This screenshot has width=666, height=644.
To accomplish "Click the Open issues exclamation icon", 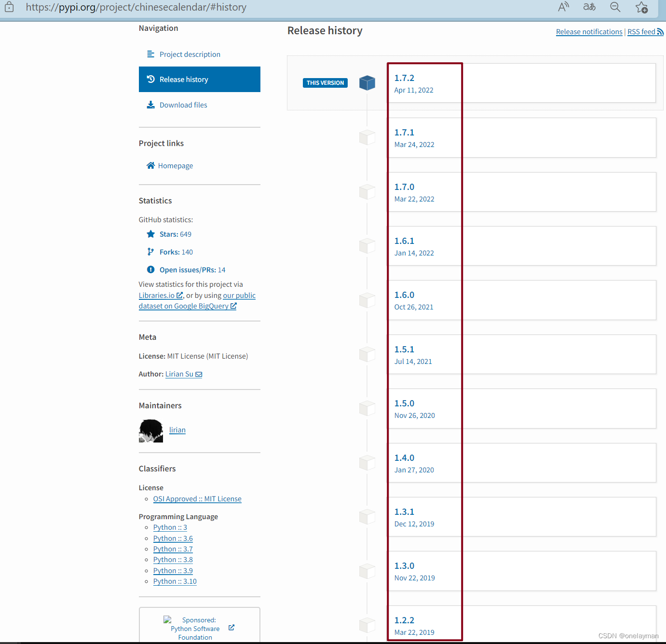I will click(x=150, y=269).
